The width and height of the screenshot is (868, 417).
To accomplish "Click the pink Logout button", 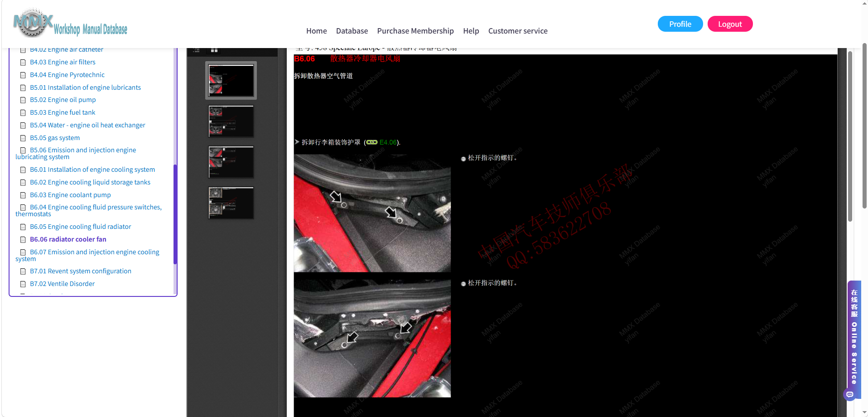I will tap(730, 24).
